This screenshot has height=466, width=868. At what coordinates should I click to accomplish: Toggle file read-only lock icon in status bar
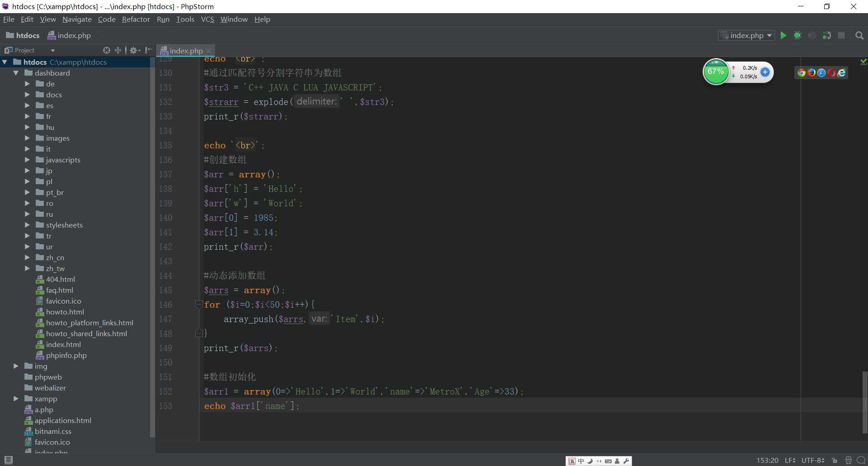click(x=835, y=460)
